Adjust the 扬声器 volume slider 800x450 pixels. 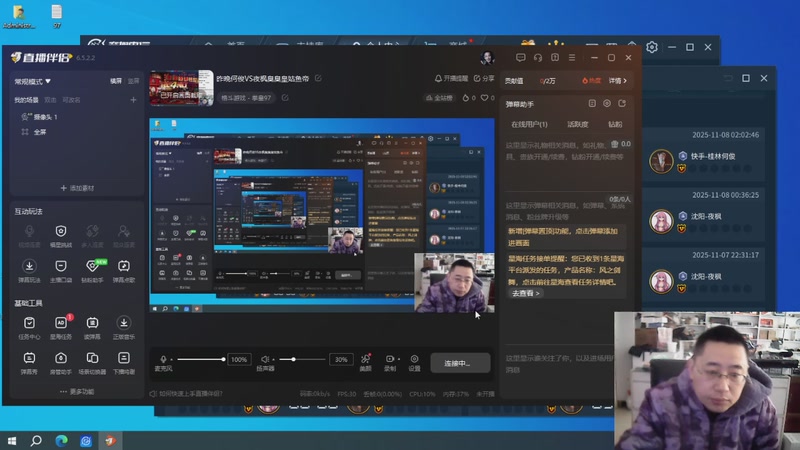(x=302, y=359)
